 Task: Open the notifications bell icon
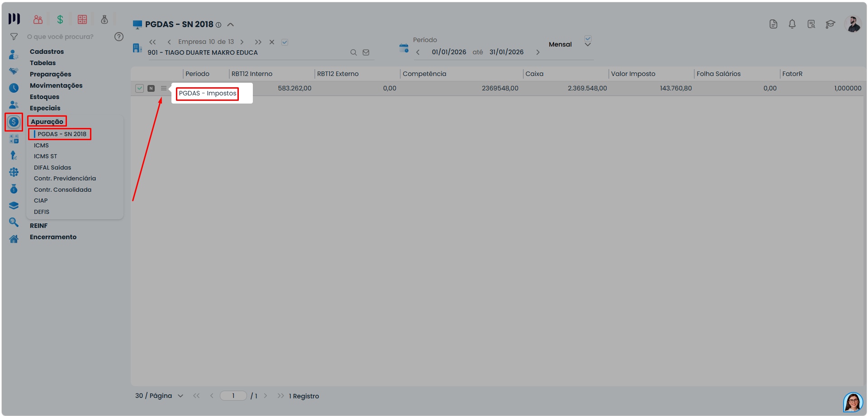point(792,24)
